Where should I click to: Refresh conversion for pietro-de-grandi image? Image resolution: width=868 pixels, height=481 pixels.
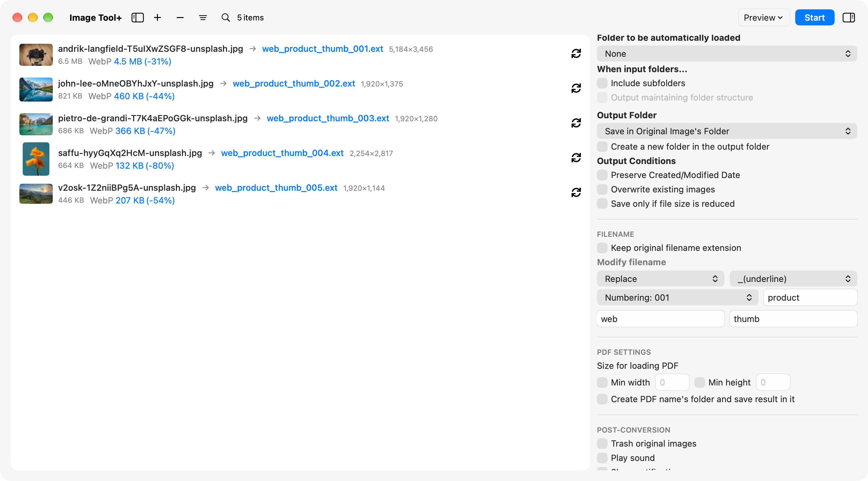click(576, 123)
